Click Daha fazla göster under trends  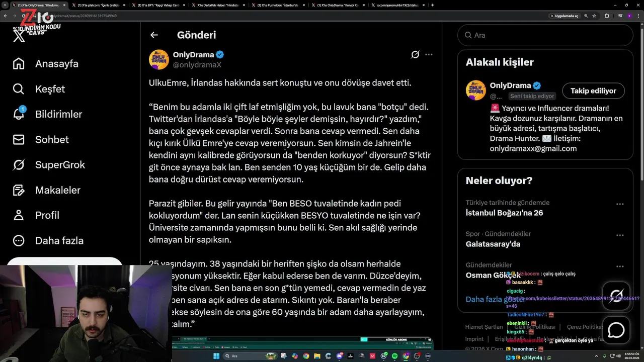[495, 299]
